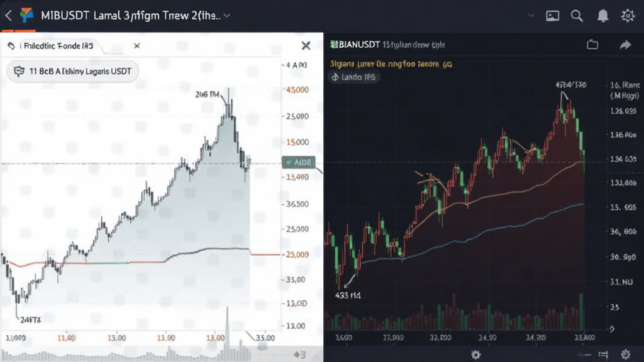
Task: Click the green AID2 price tag
Action: click(299, 162)
